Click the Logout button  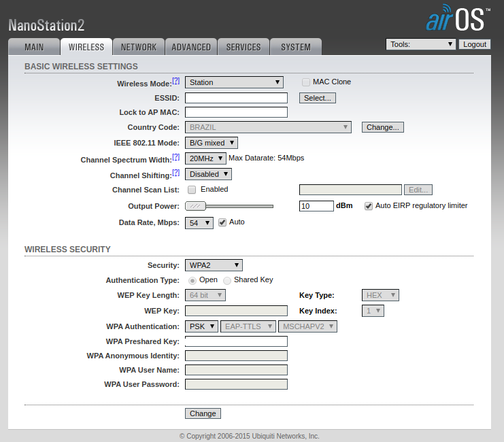(x=474, y=44)
